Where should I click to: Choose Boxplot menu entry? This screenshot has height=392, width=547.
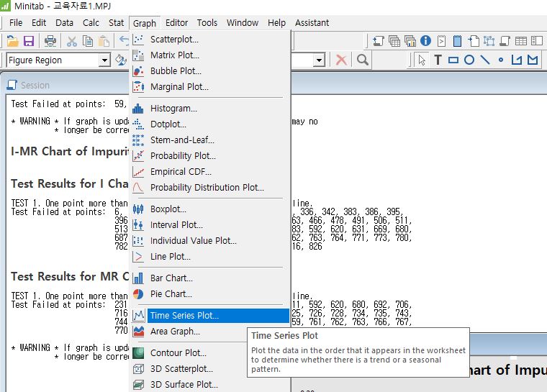[x=210, y=209]
